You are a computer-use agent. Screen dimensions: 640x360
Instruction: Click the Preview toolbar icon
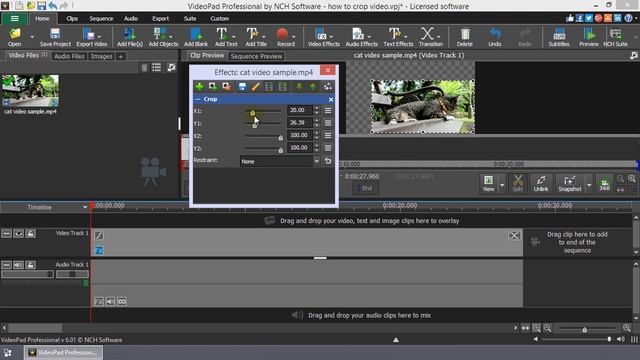(589, 34)
